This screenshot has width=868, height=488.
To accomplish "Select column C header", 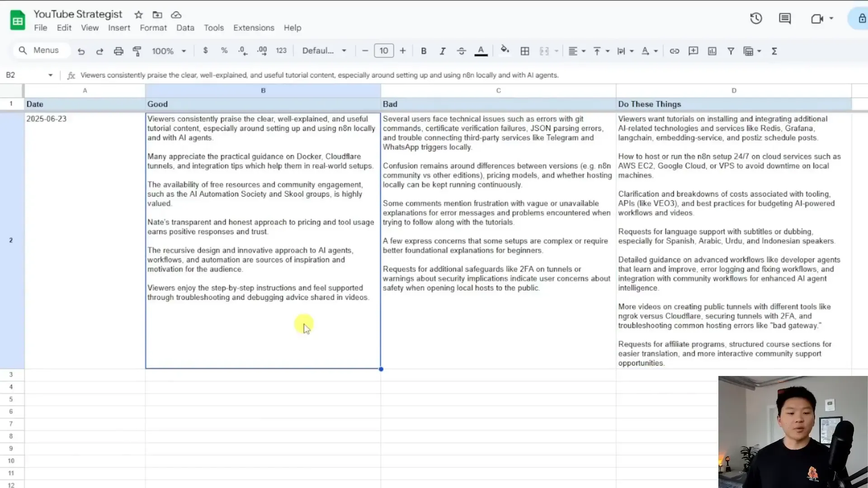I will (x=498, y=90).
